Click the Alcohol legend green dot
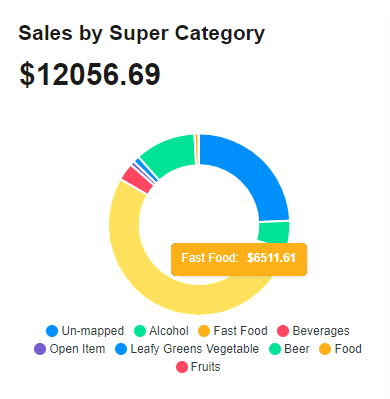Image resolution: width=390 pixels, height=399 pixels. [140, 331]
